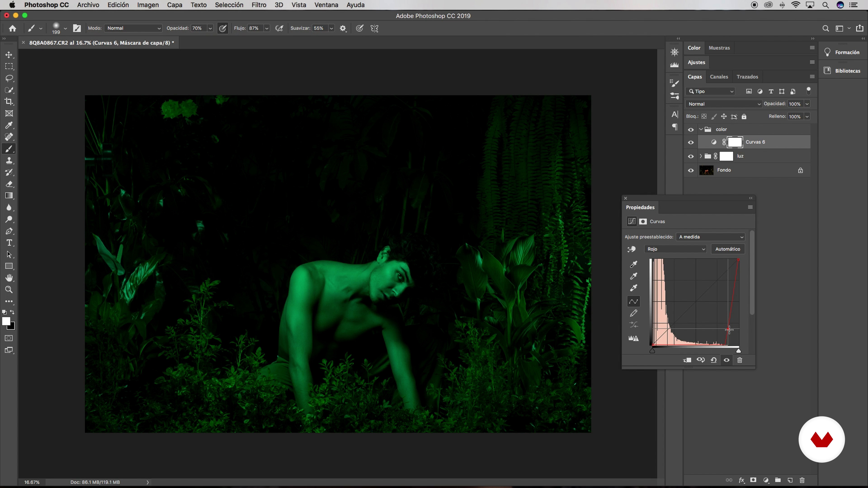The image size is (868, 488).
Task: Select the Horizontal Type tool
Action: [9, 243]
